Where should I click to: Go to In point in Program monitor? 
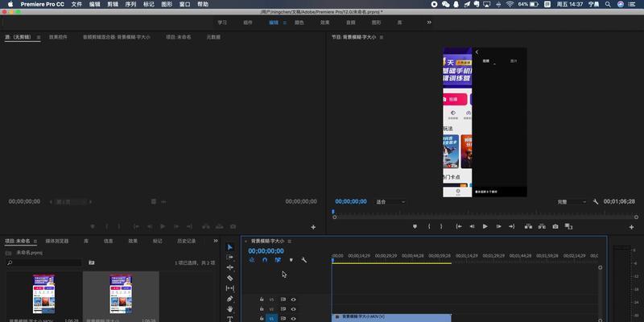click(459, 226)
